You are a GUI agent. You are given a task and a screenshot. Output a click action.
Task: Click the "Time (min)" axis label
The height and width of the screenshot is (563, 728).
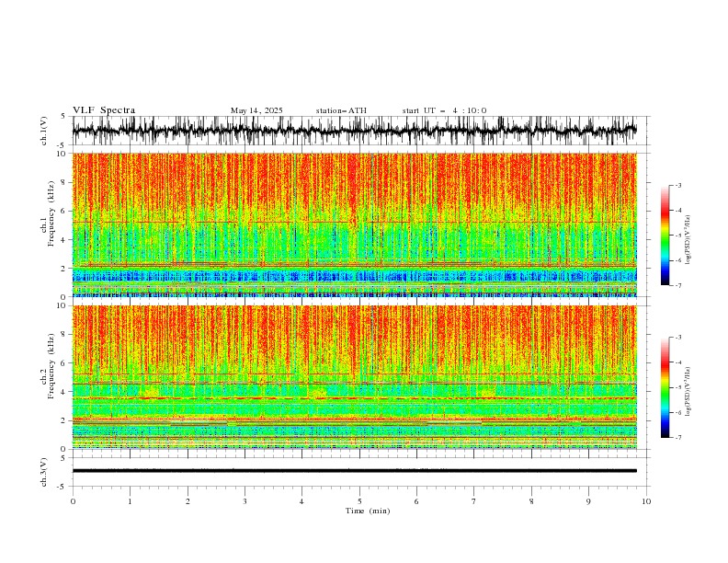click(x=368, y=511)
